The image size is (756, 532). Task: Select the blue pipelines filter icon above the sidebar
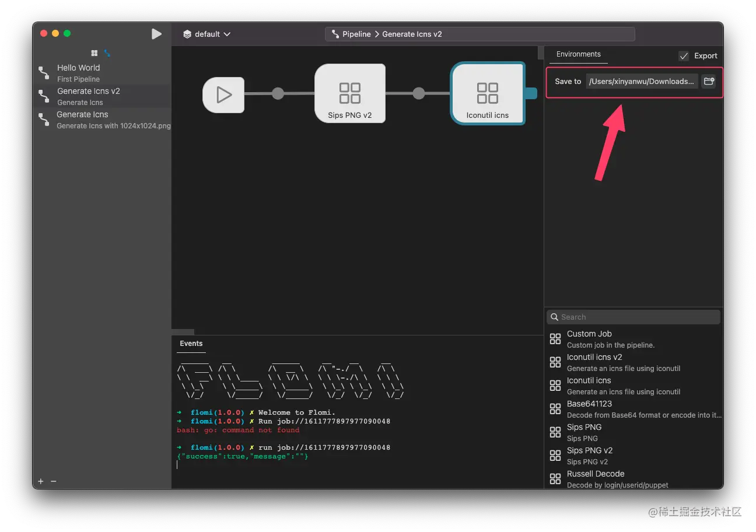106,52
